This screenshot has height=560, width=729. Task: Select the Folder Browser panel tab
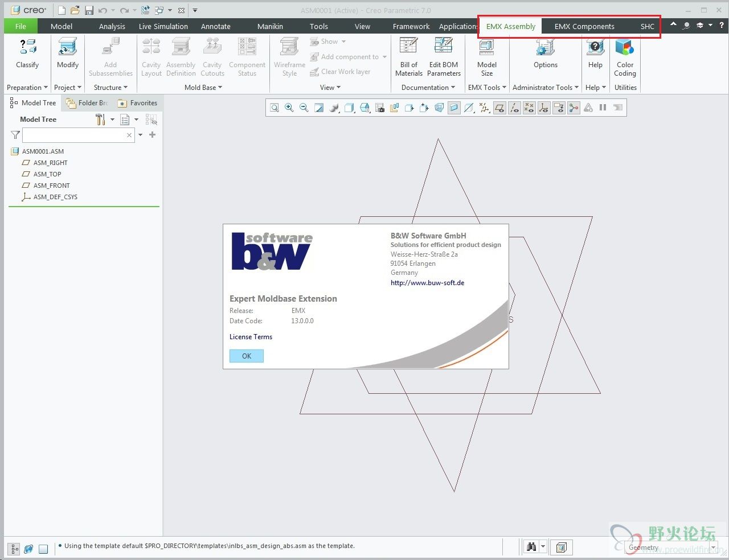click(87, 103)
